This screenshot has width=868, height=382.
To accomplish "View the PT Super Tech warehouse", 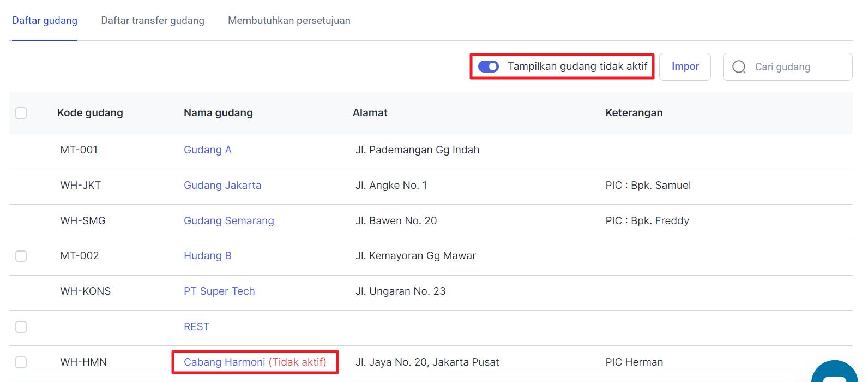I will point(219,291).
